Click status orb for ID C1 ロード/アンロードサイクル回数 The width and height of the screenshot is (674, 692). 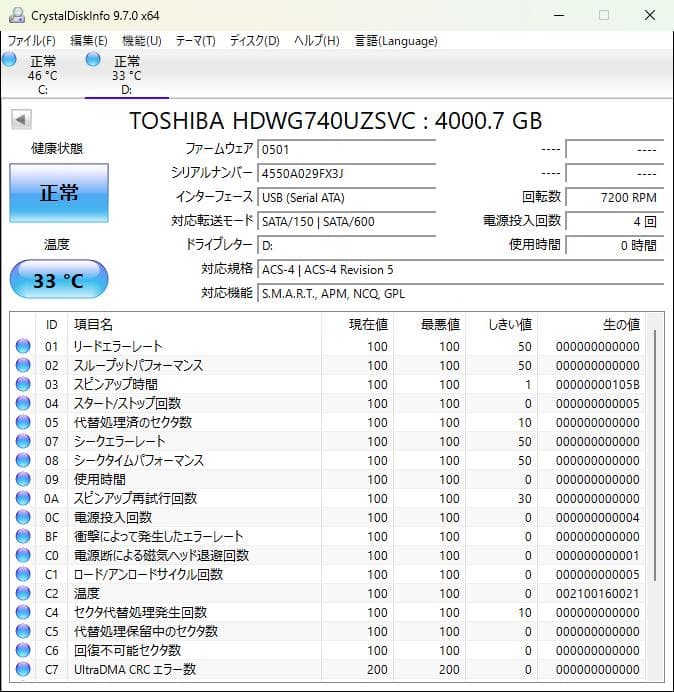(23, 574)
